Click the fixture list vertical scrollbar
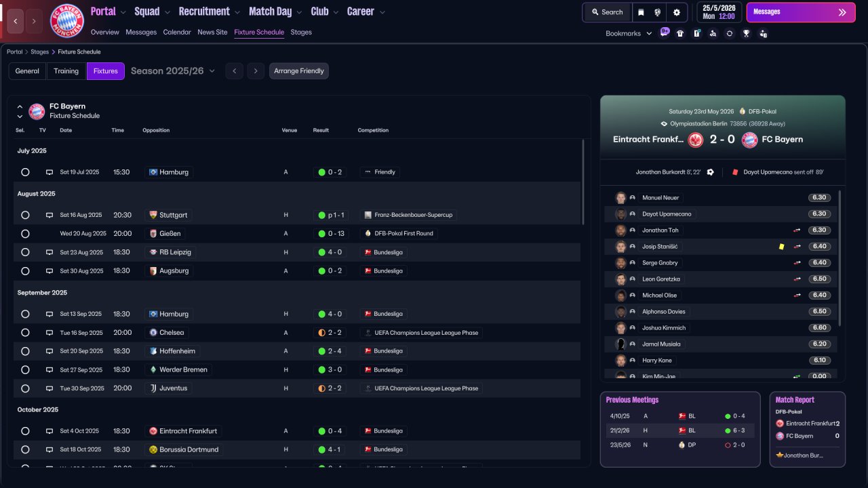This screenshot has height=488, width=868. pos(583,182)
